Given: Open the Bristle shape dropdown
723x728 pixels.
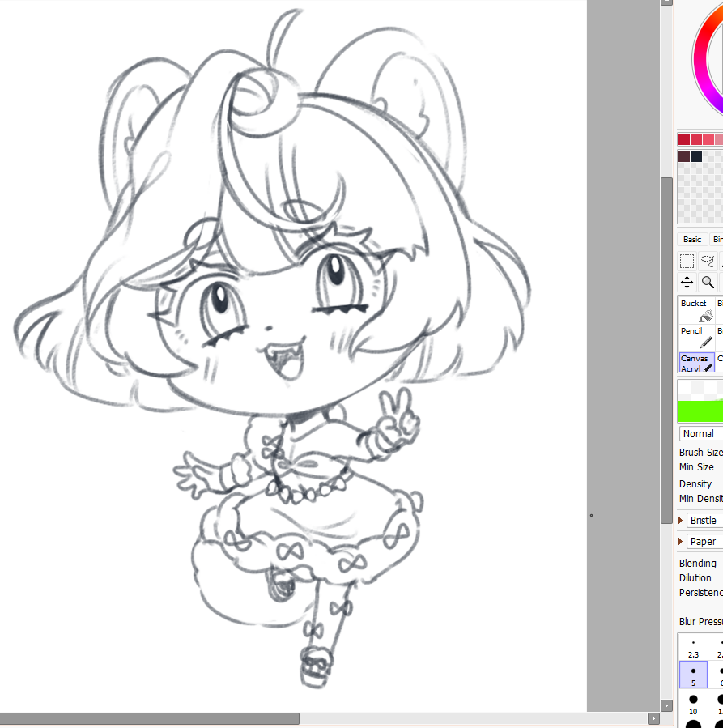Looking at the screenshot, I should tap(704, 520).
